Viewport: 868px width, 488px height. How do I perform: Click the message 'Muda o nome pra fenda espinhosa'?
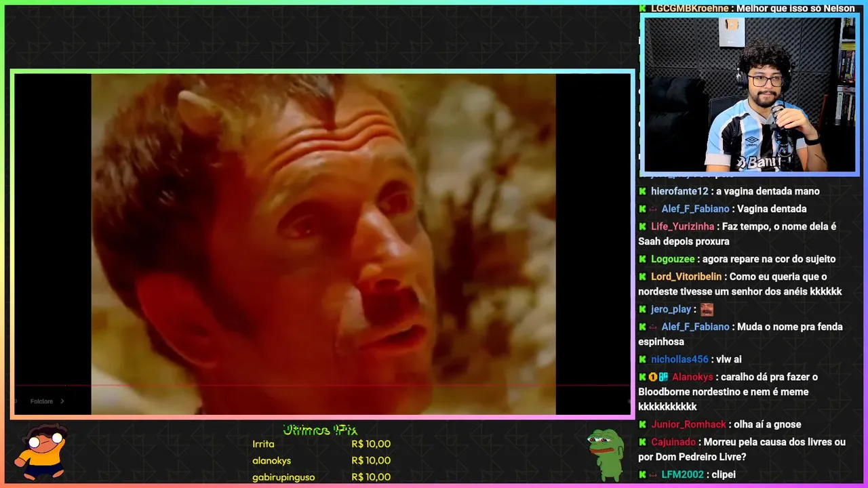[x=741, y=334]
